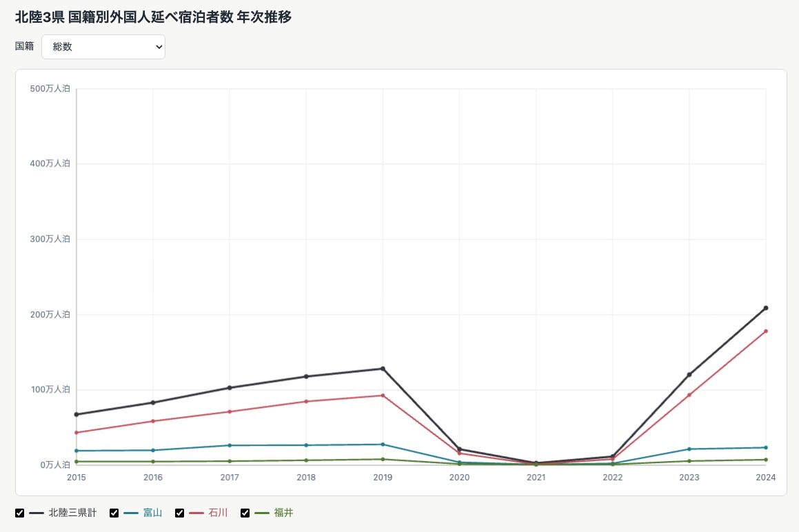The image size is (799, 532).
Task: Click the 石川 legend label text
Action: coord(218,513)
